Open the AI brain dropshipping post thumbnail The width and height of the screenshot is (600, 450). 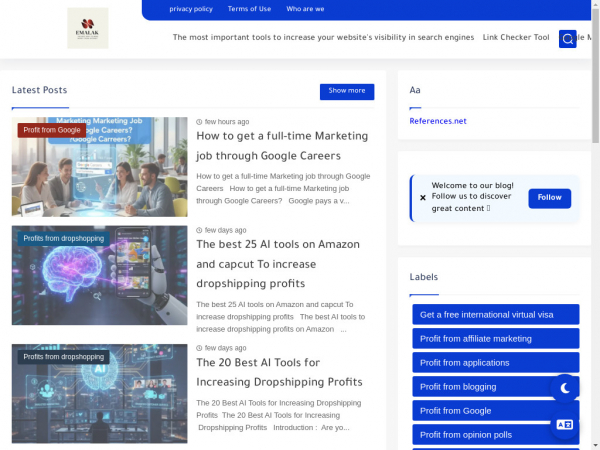[99, 275]
